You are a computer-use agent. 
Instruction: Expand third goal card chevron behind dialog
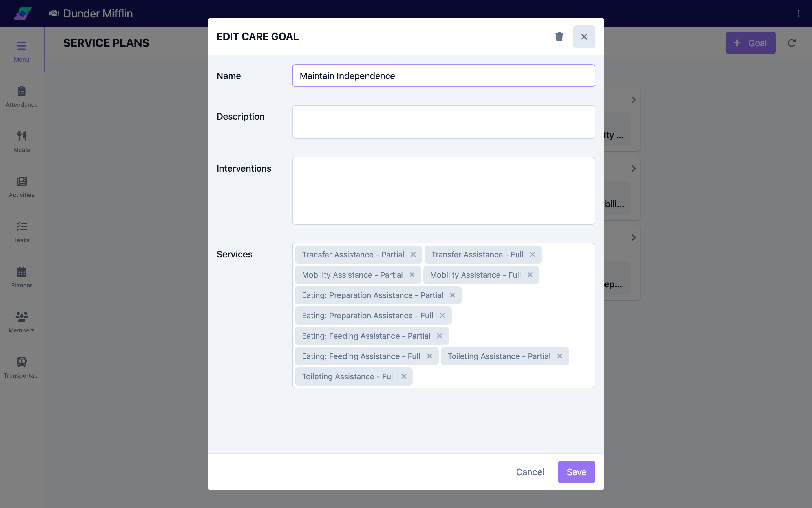click(633, 238)
